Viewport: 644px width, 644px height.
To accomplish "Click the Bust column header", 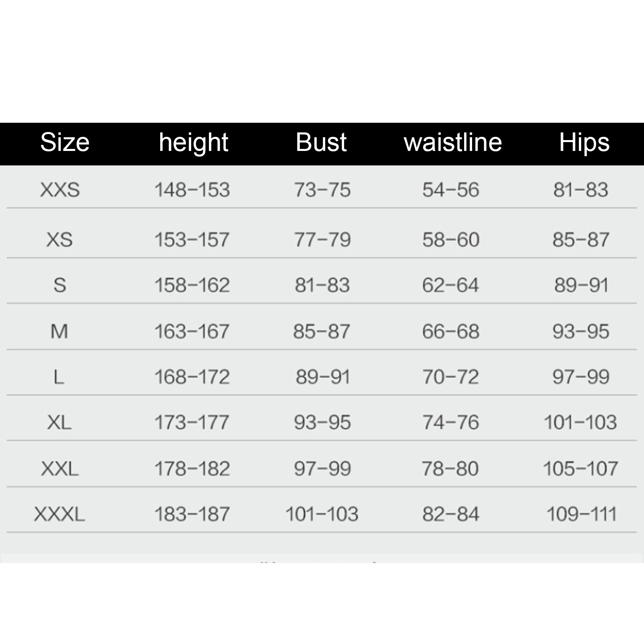I will 321,142.
